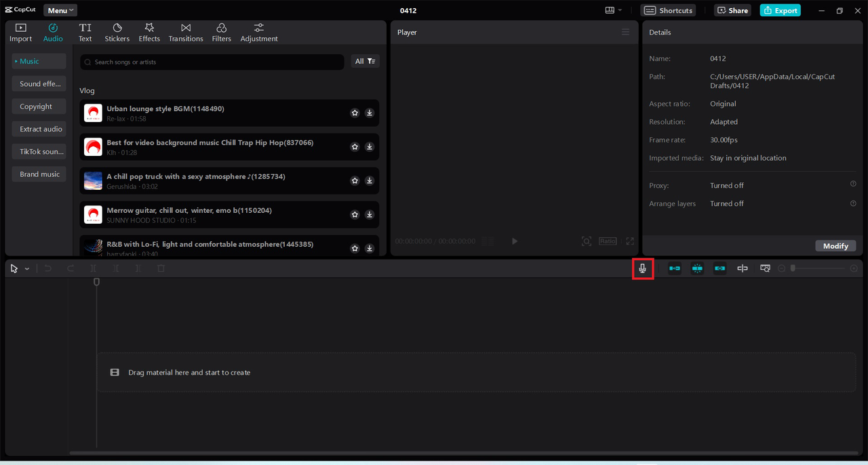This screenshot has width=868, height=465.
Task: Zoom out the timeline with minus icon
Action: (x=782, y=268)
